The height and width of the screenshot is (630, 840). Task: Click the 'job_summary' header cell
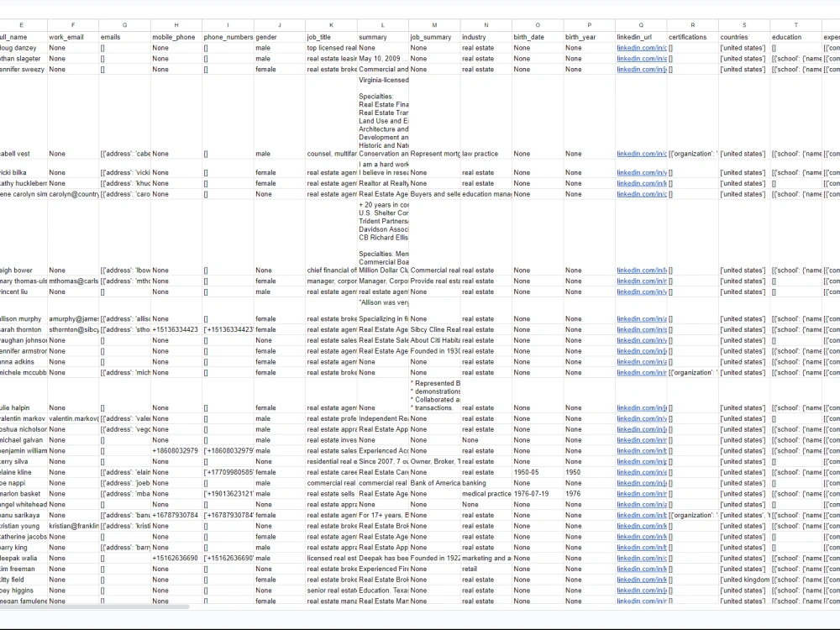click(434, 37)
